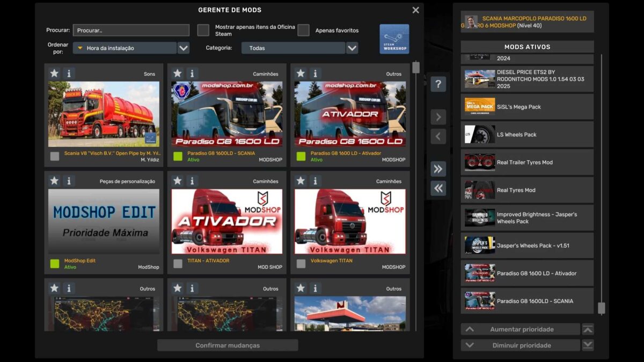Click the double left arrow deactivate-all icon

point(438,188)
